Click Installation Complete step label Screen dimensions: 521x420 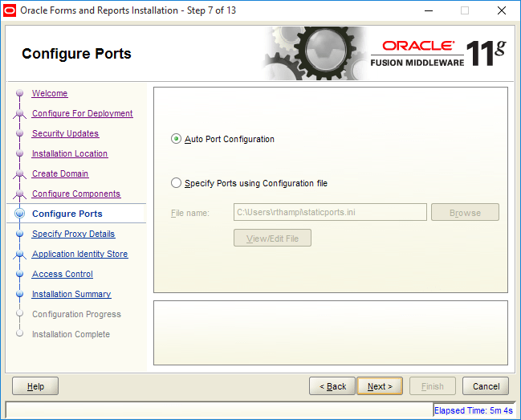(71, 334)
